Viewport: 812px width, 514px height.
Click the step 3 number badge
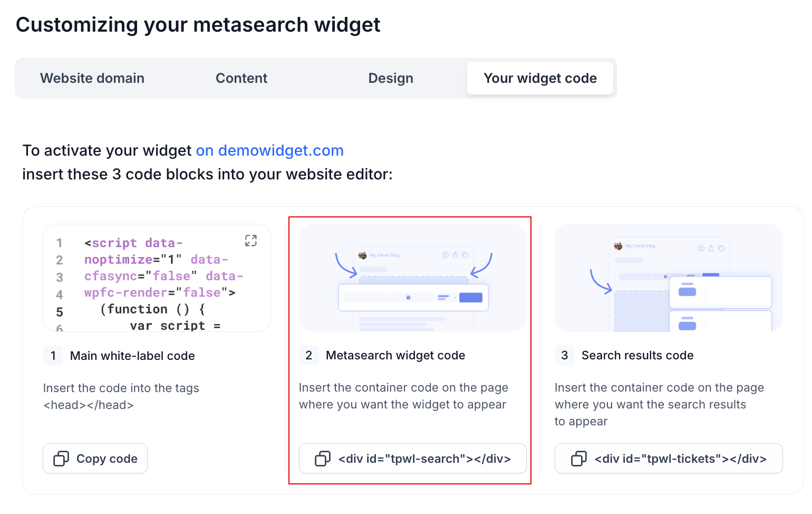tap(565, 355)
